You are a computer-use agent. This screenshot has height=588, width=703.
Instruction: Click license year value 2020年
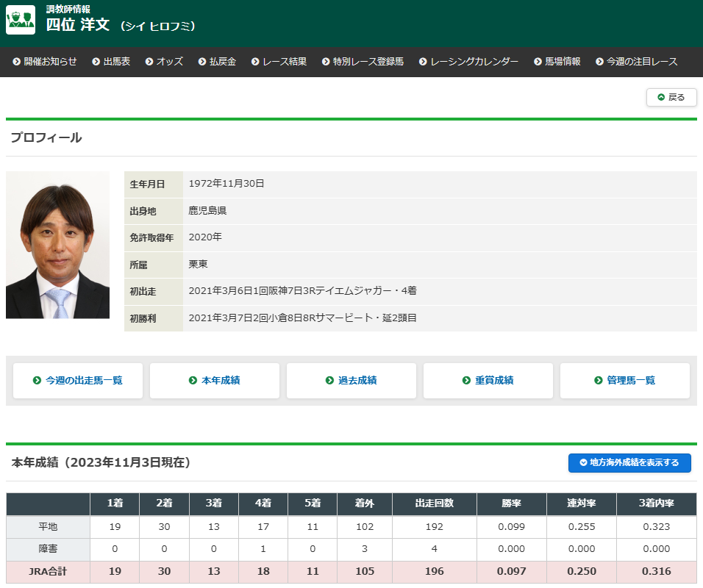[x=205, y=237]
